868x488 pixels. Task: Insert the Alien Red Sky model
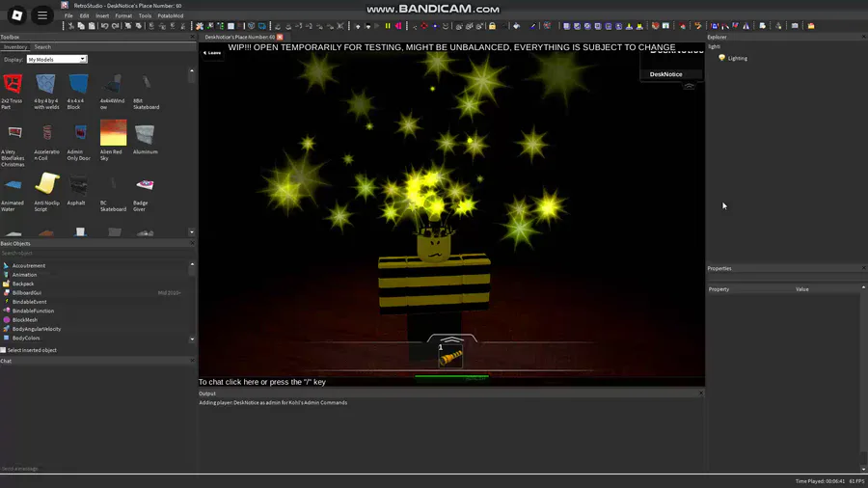[x=113, y=138]
